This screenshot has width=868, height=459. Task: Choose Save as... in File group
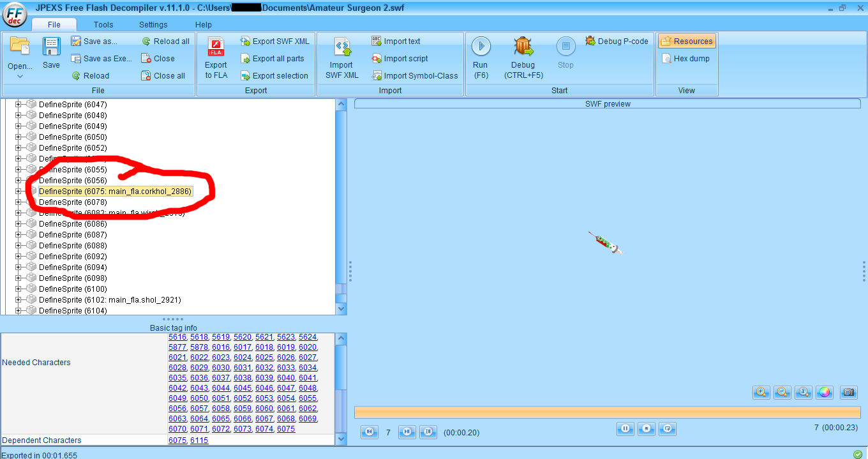pyautogui.click(x=94, y=41)
